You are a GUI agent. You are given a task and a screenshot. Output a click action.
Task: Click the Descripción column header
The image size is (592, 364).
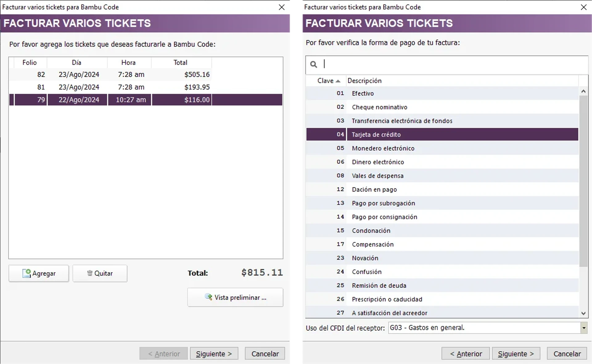coord(365,81)
